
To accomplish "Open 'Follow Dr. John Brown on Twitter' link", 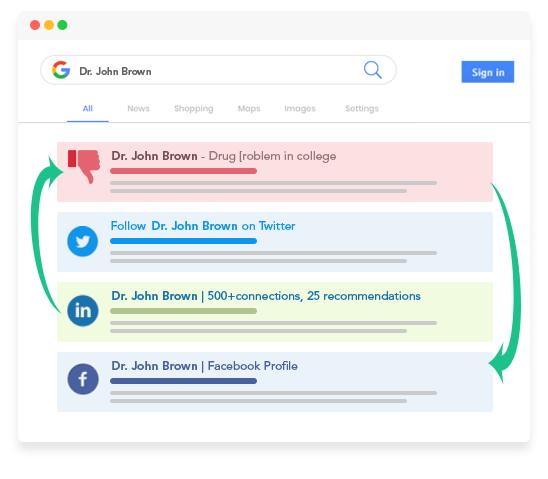I will 203,226.
